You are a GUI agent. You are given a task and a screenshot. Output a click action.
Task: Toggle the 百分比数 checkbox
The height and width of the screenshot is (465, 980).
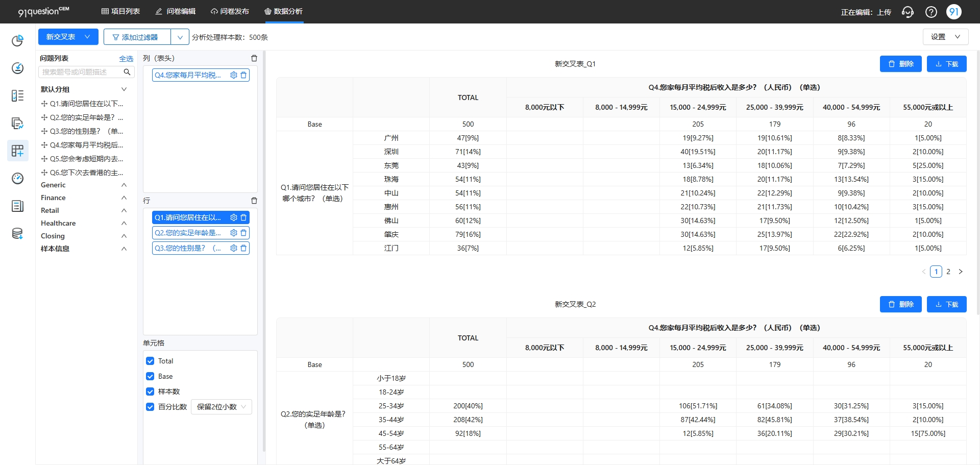point(150,407)
